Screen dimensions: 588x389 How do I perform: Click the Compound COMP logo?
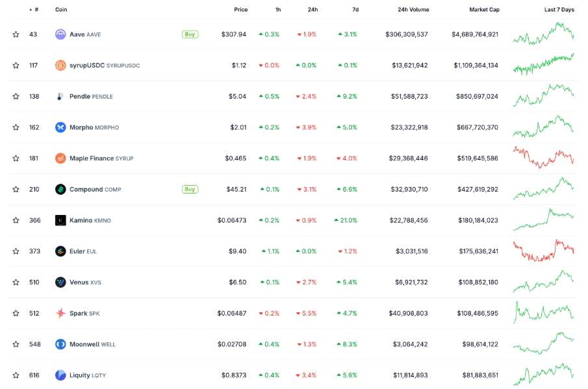click(x=60, y=189)
